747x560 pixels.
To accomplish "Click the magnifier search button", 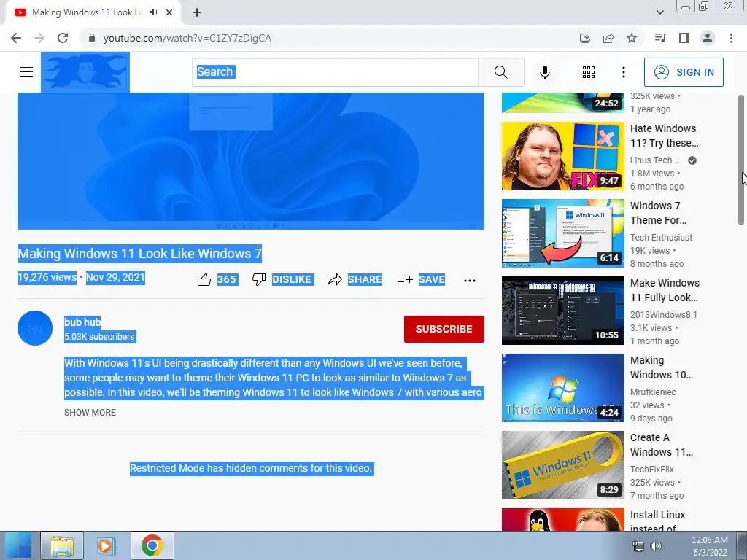I will (x=500, y=72).
